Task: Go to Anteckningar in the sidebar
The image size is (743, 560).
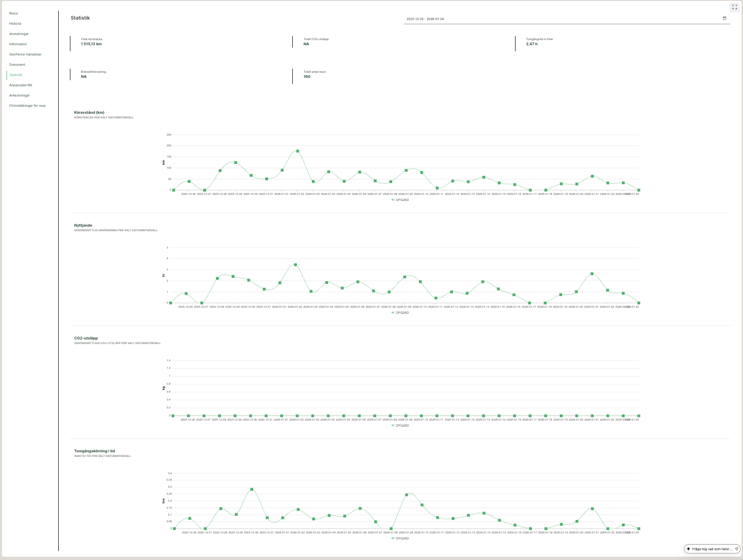Action: coord(20,96)
